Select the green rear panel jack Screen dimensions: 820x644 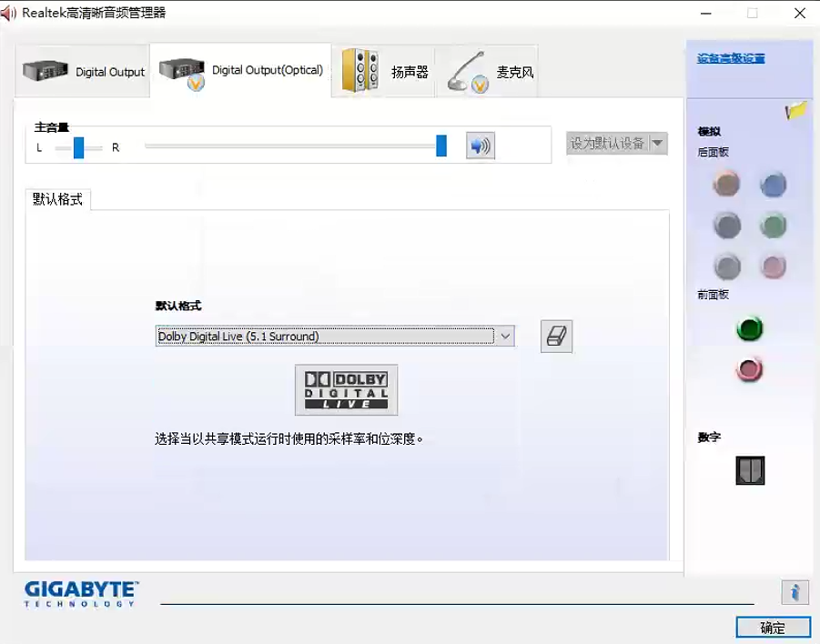point(773,226)
